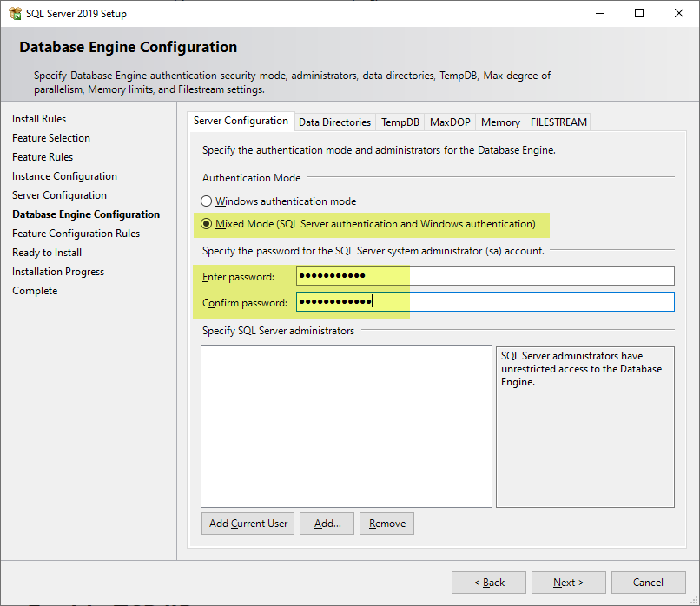Image resolution: width=700 pixels, height=606 pixels.
Task: Minimize the setup window
Action: 599,13
